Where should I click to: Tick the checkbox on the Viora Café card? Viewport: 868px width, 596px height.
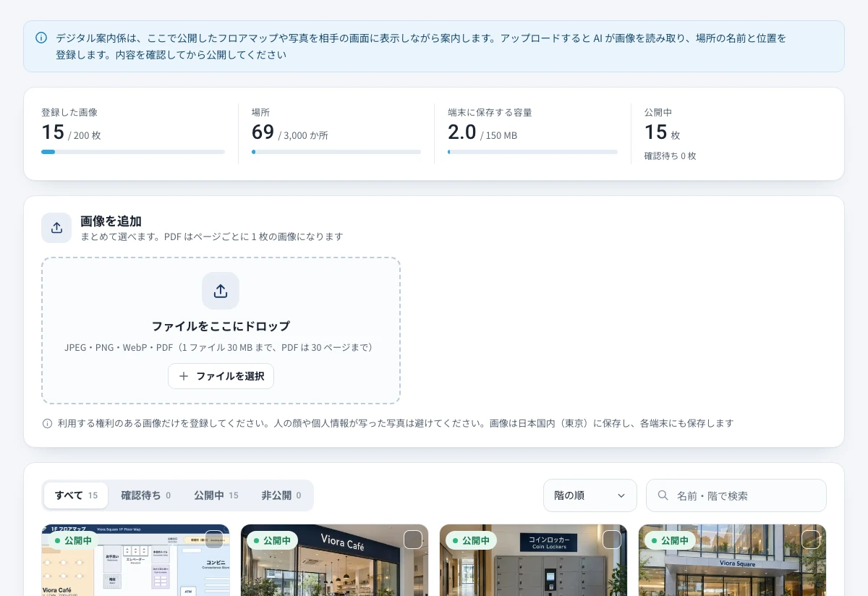[413, 540]
